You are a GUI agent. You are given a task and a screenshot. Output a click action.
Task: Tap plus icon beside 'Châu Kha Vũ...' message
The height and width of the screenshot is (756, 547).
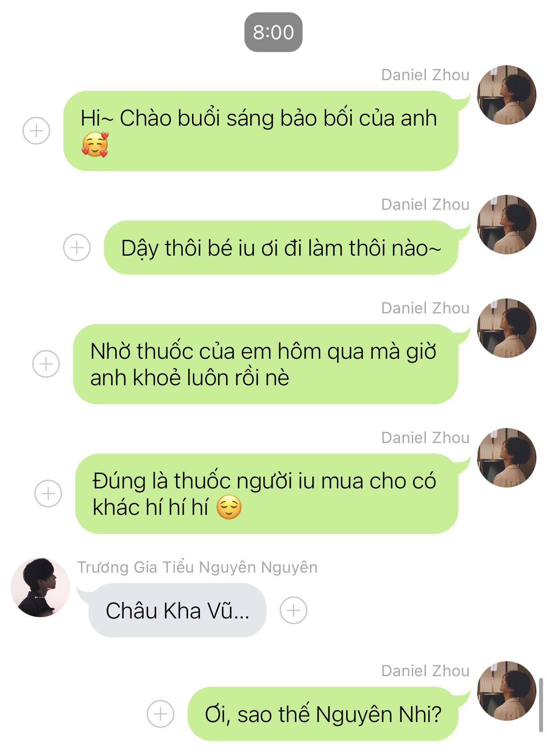(293, 610)
